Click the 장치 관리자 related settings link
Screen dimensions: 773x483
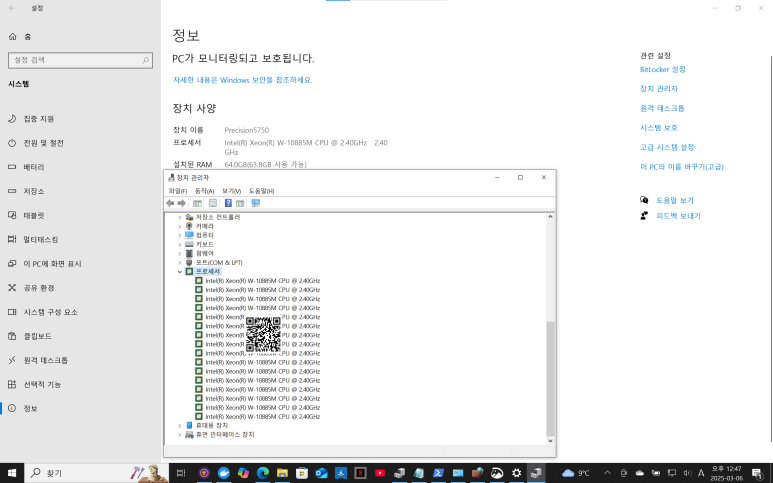coord(659,89)
